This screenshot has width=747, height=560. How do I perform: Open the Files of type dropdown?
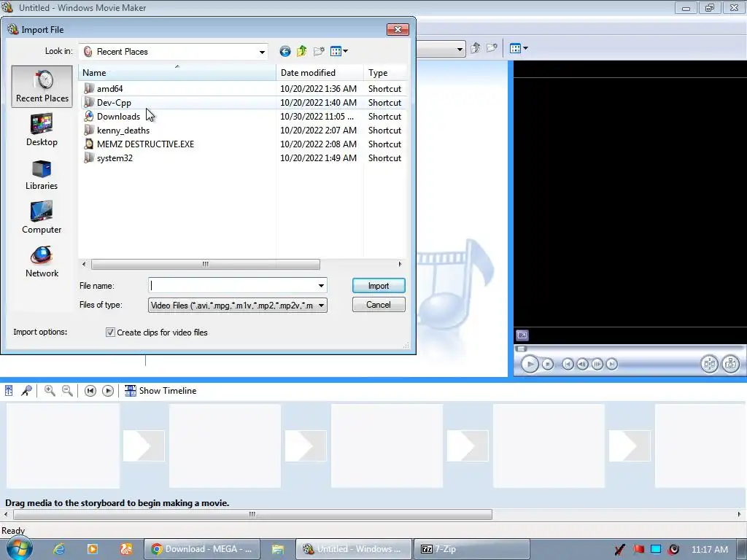pos(237,306)
